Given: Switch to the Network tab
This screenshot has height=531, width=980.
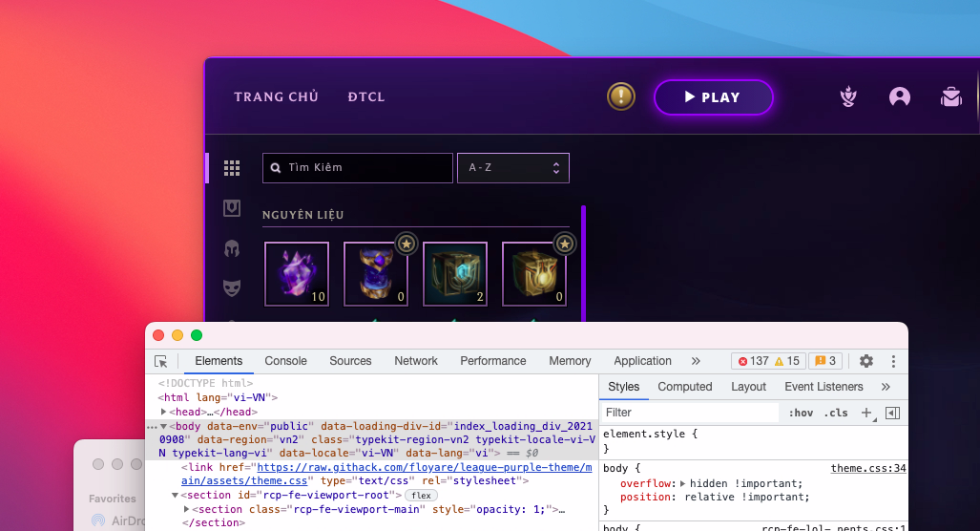Looking at the screenshot, I should 416,361.
